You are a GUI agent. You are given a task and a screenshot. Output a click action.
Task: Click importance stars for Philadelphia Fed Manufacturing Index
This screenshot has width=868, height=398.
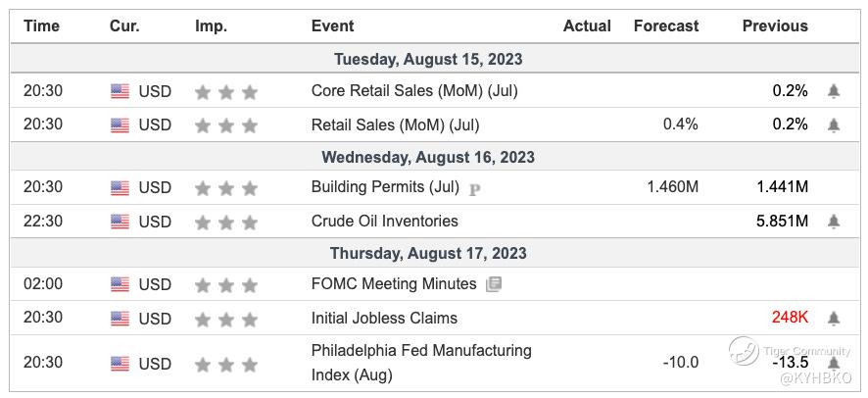226,364
